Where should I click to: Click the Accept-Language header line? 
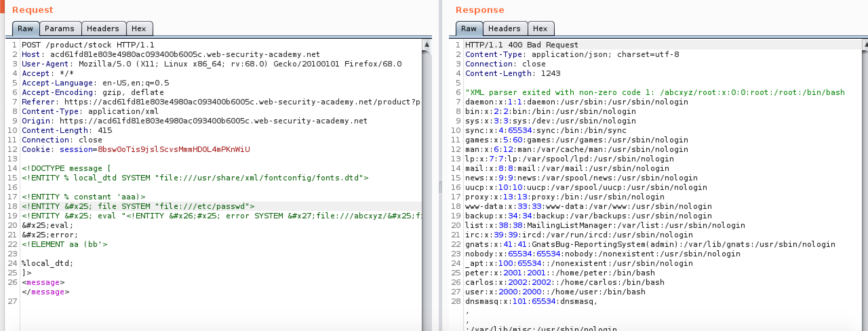click(x=96, y=83)
